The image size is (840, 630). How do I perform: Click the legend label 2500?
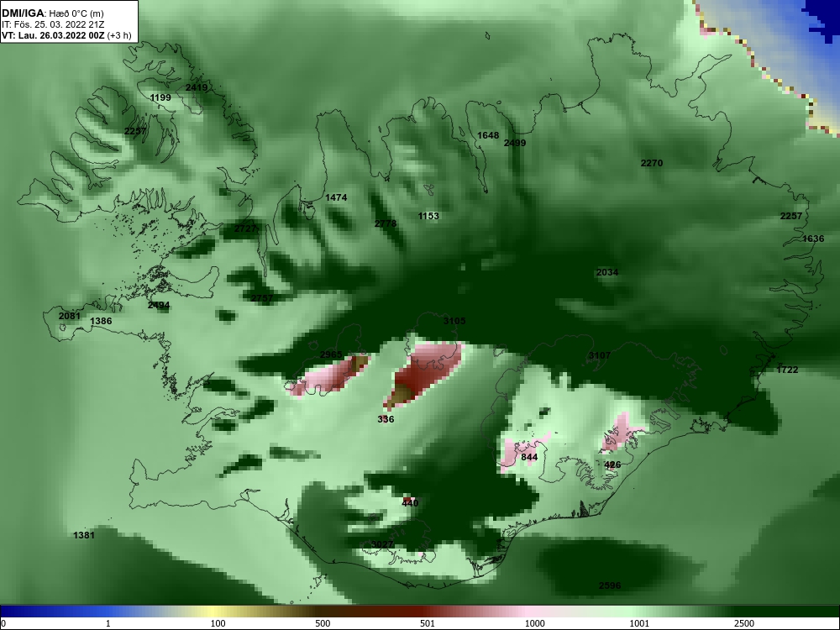pyautogui.click(x=744, y=623)
